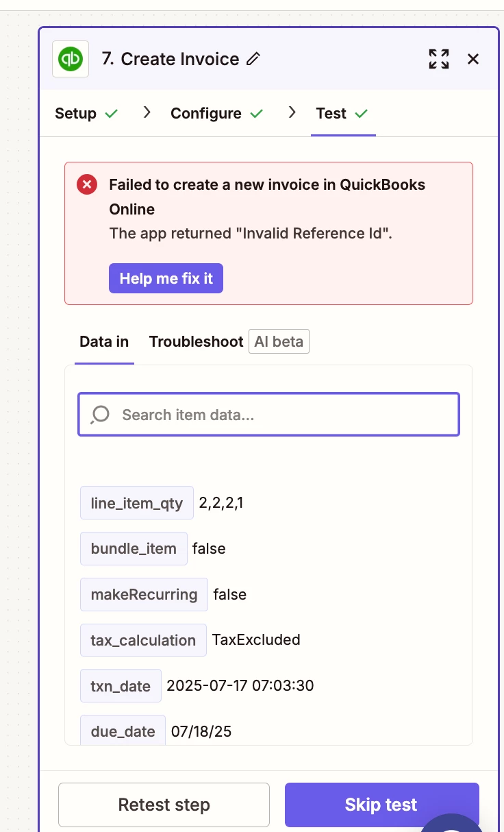
Task: Click the green checkmark beside Configure
Action: pyautogui.click(x=257, y=114)
